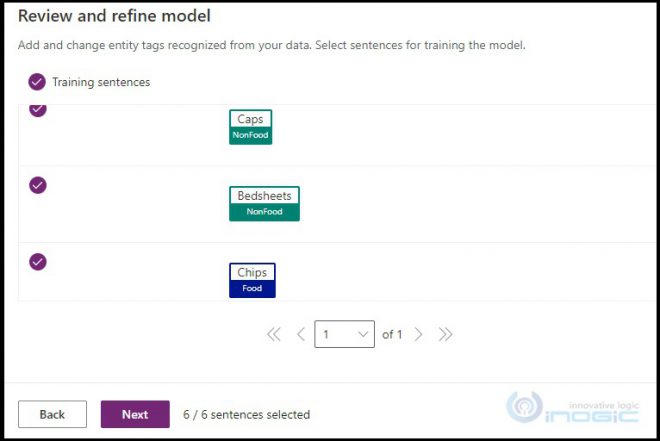Click the Food tag under Chips
Viewport: 660px width, 441px height.
pyautogui.click(x=252, y=288)
